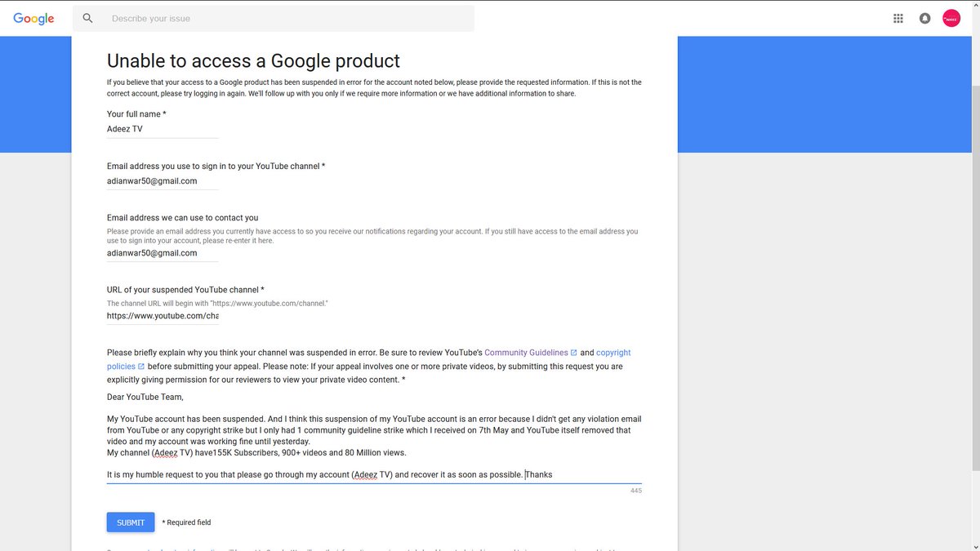Image resolution: width=980 pixels, height=551 pixels.
Task: Click the SUBMIT button
Action: (x=131, y=522)
